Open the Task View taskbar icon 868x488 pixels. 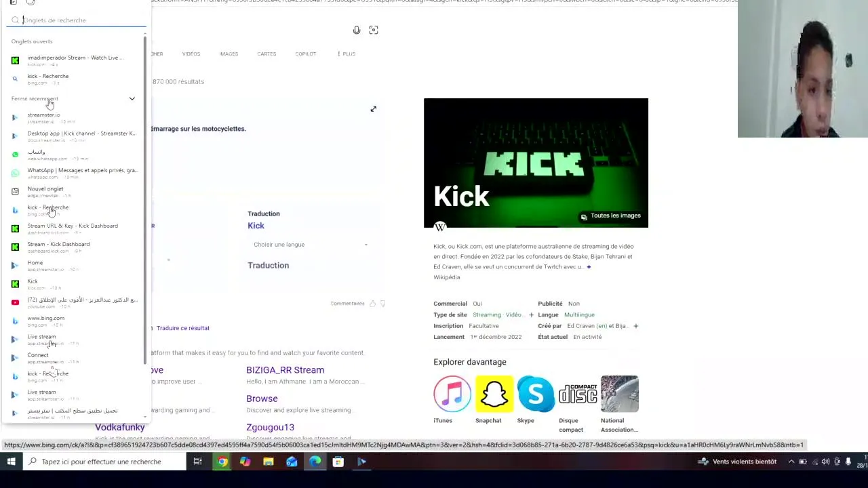pyautogui.click(x=197, y=462)
